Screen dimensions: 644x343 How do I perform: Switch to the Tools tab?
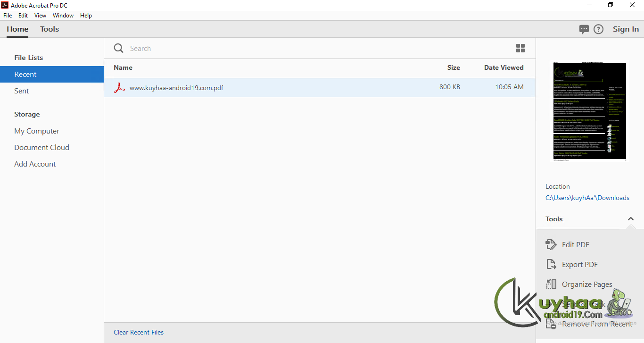50,29
